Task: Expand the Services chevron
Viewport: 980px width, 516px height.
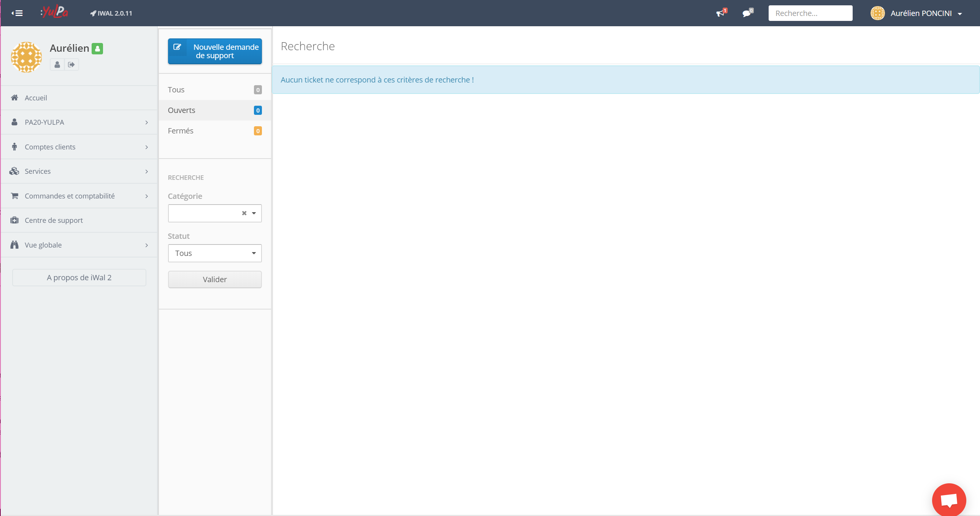Action: [146, 171]
